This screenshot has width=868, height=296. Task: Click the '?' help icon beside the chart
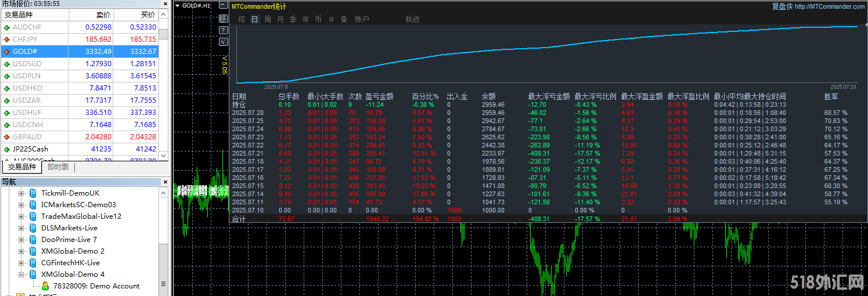pyautogui.click(x=223, y=30)
